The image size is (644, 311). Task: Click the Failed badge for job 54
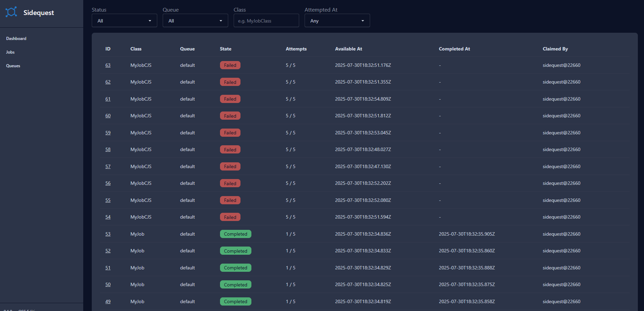[230, 217]
